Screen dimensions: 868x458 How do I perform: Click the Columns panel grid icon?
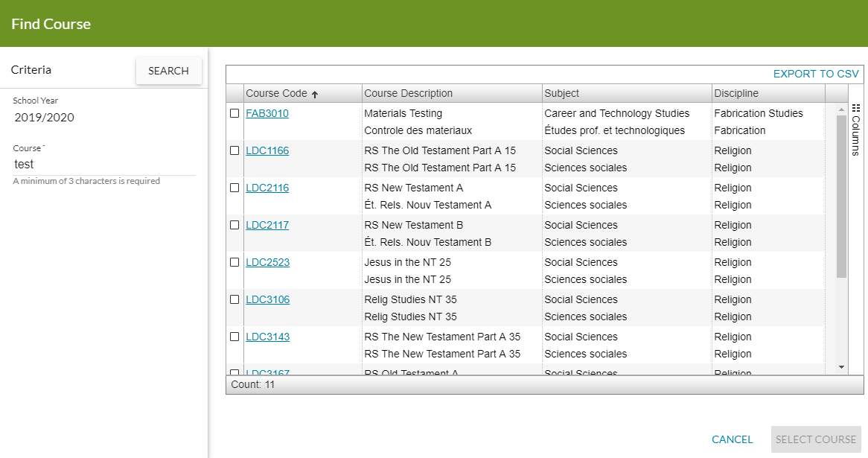coord(855,108)
